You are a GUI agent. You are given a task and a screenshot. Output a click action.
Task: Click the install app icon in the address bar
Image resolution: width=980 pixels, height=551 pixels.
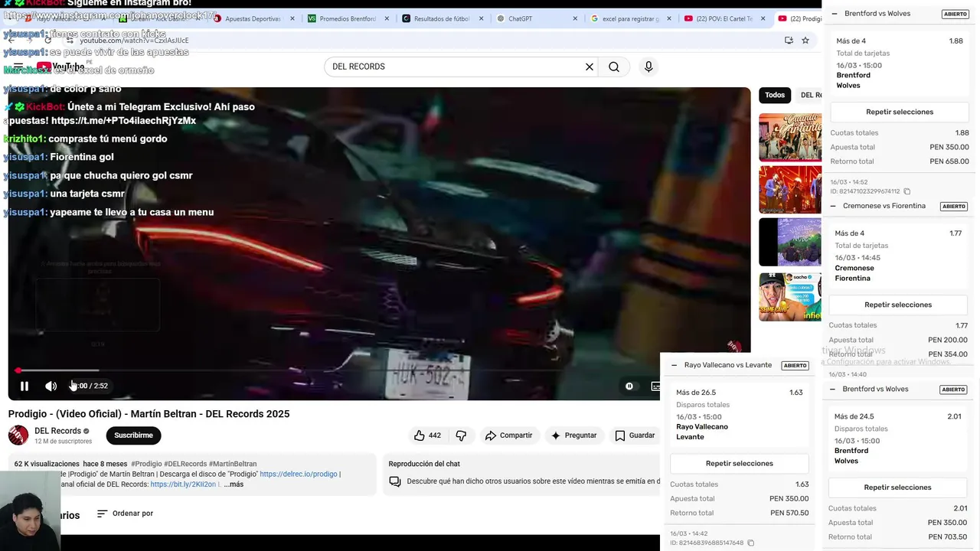(x=789, y=41)
